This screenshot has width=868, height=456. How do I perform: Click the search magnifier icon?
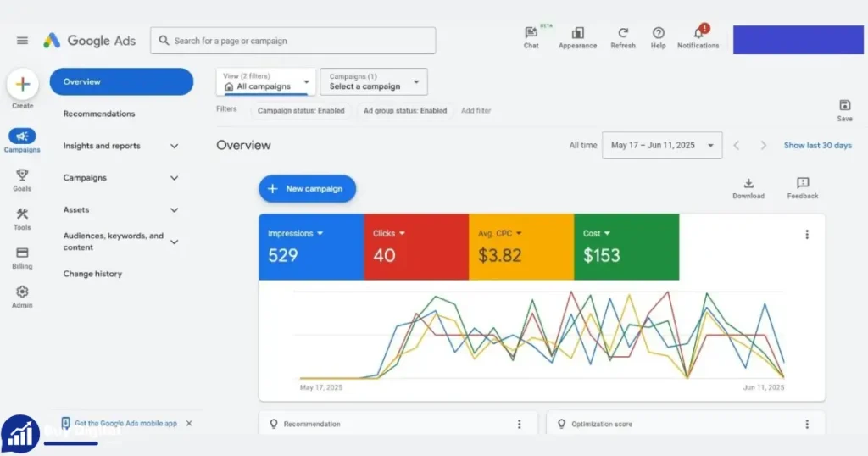(x=164, y=41)
